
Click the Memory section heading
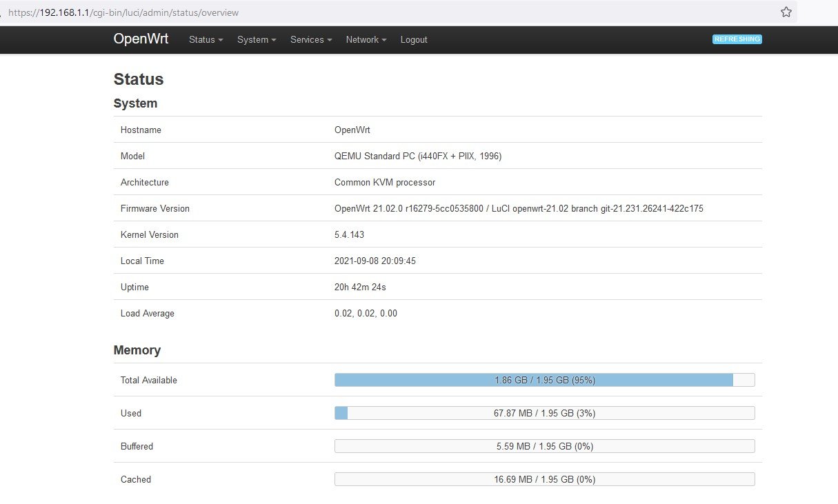137,350
